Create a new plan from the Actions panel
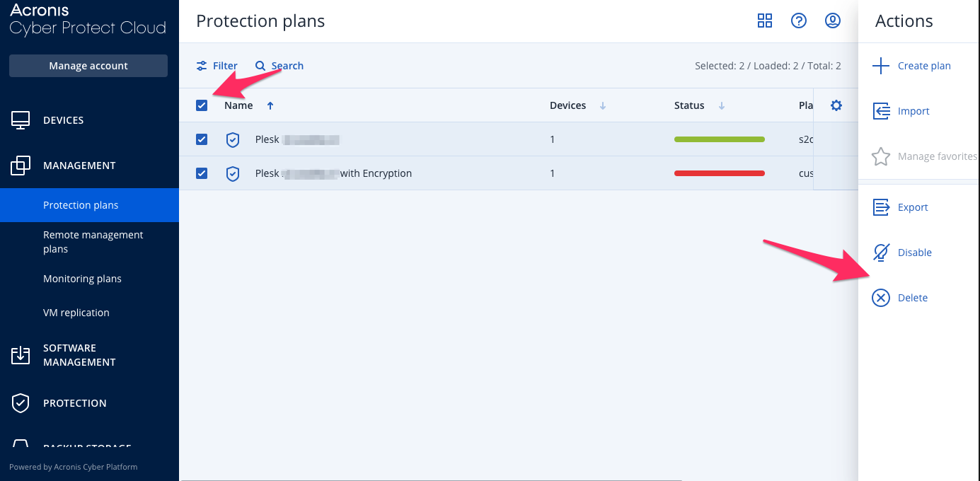 pyautogui.click(x=912, y=66)
